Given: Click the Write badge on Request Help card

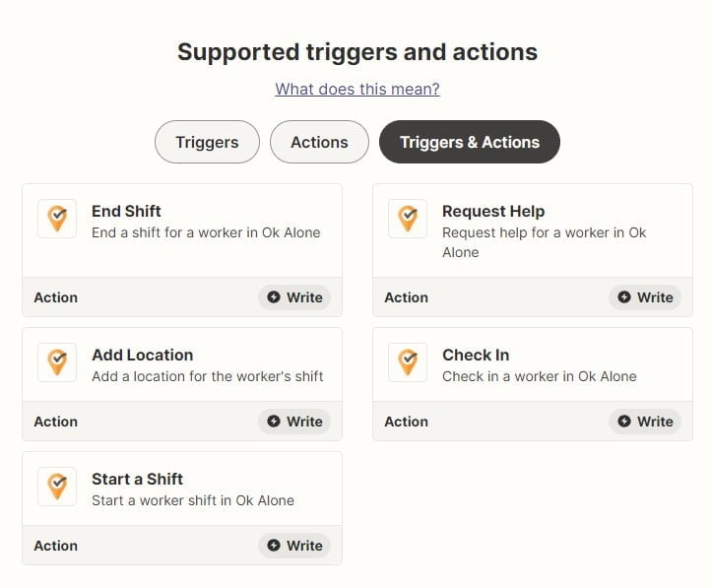Looking at the screenshot, I should (645, 297).
